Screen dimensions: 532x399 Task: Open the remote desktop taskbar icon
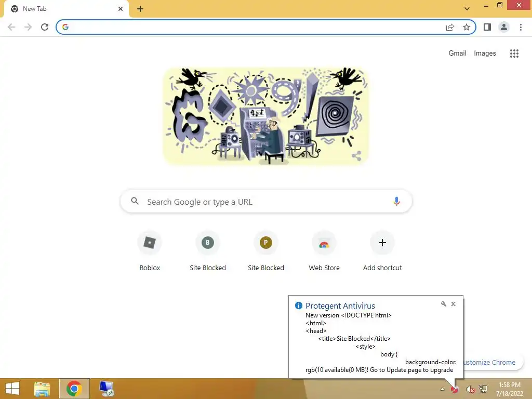(x=107, y=389)
